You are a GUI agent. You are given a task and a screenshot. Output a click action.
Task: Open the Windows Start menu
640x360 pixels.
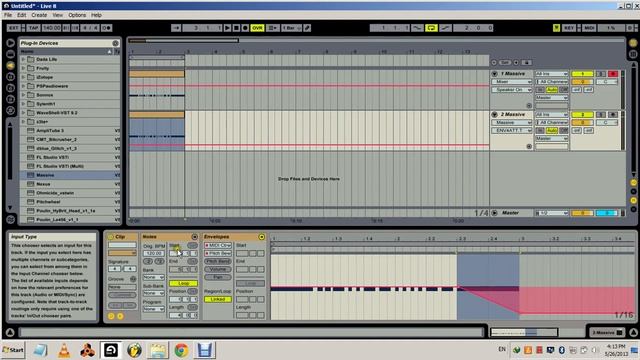click(x=13, y=350)
